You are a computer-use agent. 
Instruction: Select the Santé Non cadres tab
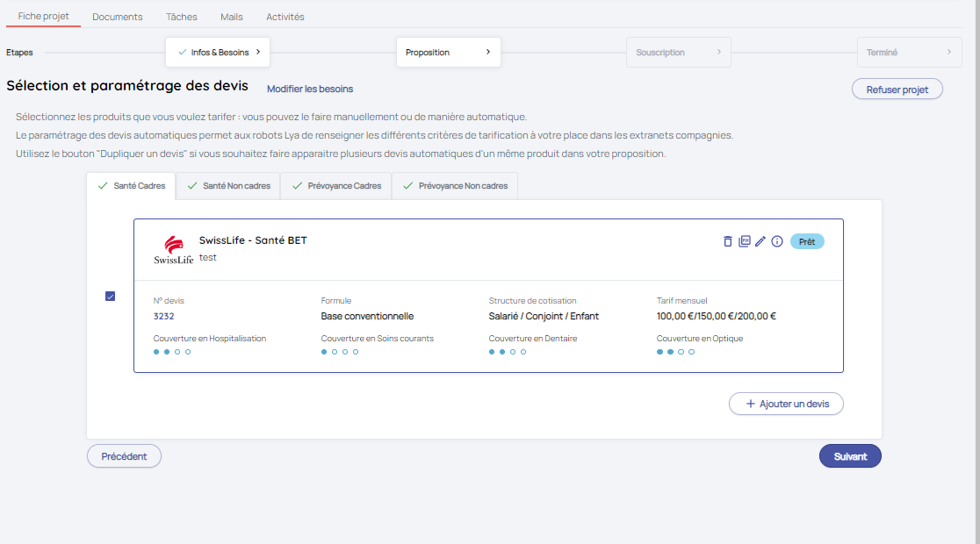point(228,186)
